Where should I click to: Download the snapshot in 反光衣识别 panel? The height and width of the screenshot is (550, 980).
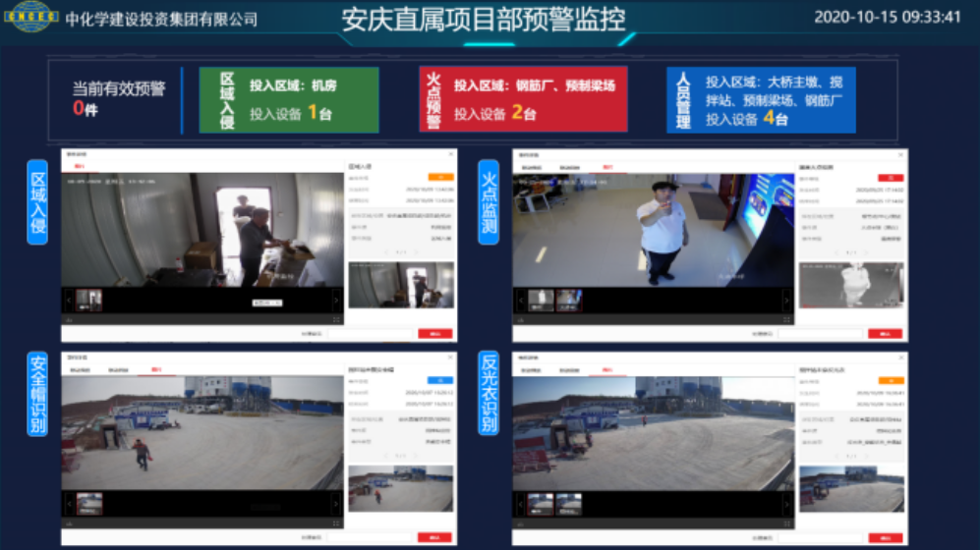(x=520, y=523)
